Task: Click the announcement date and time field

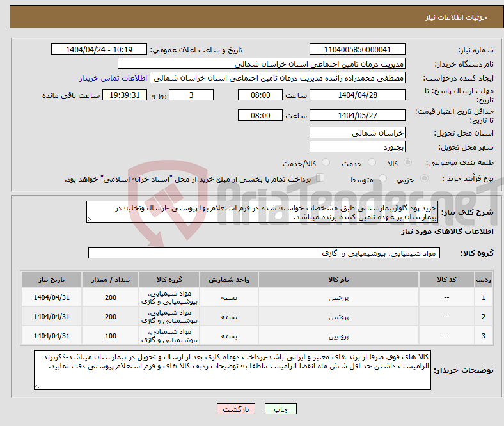Action: tap(99, 49)
